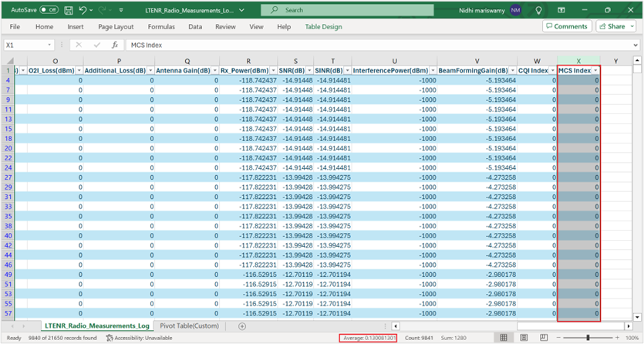
Task: Open the MCS Index column filter
Action: tap(595, 70)
